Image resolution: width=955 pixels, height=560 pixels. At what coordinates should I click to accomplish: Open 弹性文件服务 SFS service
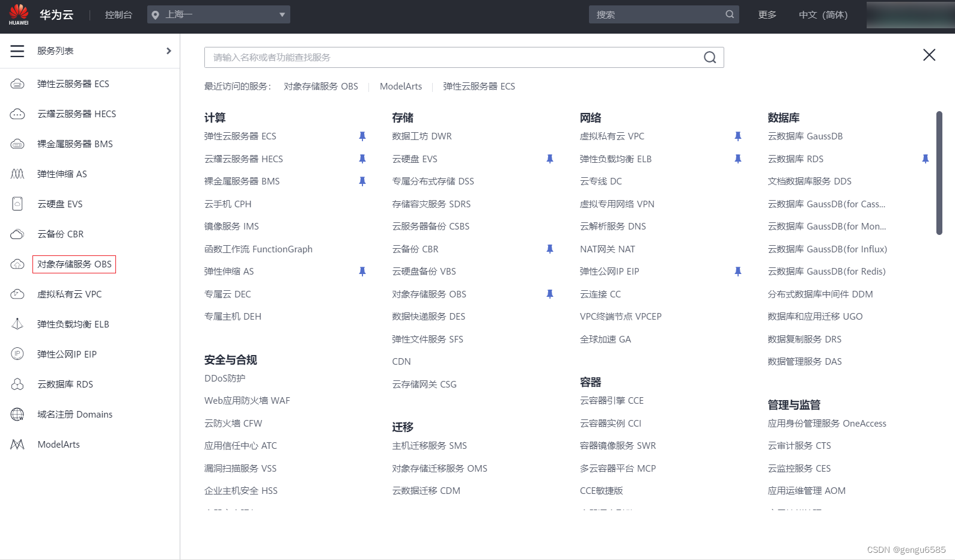point(428,339)
